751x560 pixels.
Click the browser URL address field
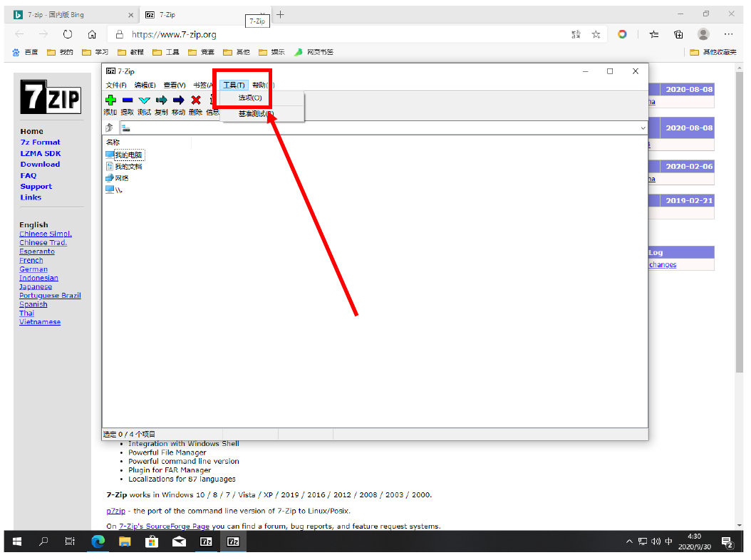click(x=342, y=34)
